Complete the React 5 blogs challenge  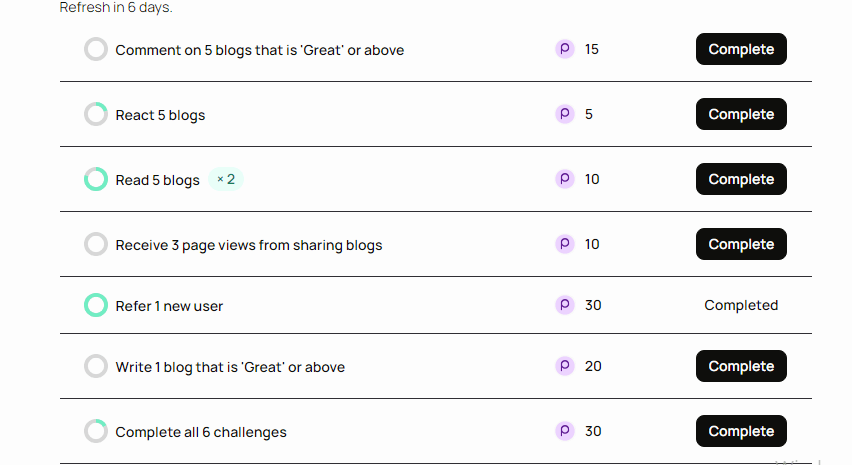(741, 114)
